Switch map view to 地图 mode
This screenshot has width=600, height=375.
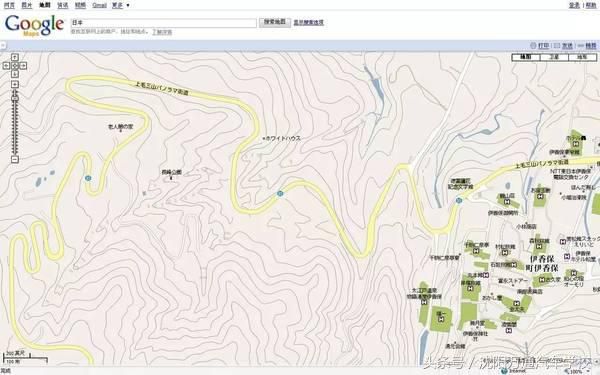(x=526, y=57)
